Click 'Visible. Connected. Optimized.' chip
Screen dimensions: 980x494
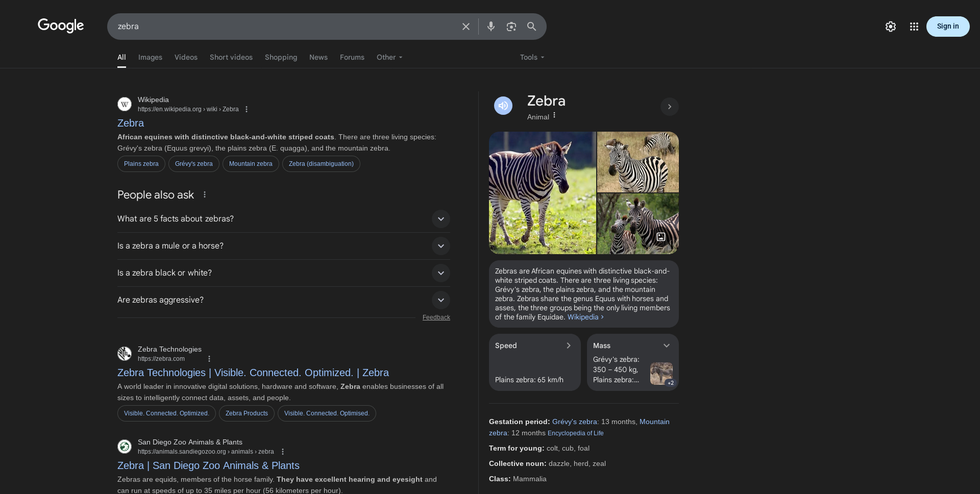tap(166, 413)
